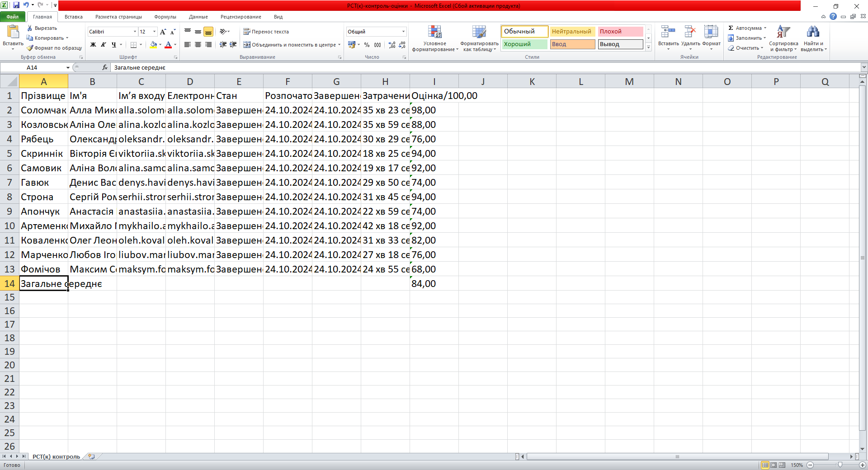Viewport: 868px width, 470px height.
Task: Increase decimal places icon
Action: point(392,45)
